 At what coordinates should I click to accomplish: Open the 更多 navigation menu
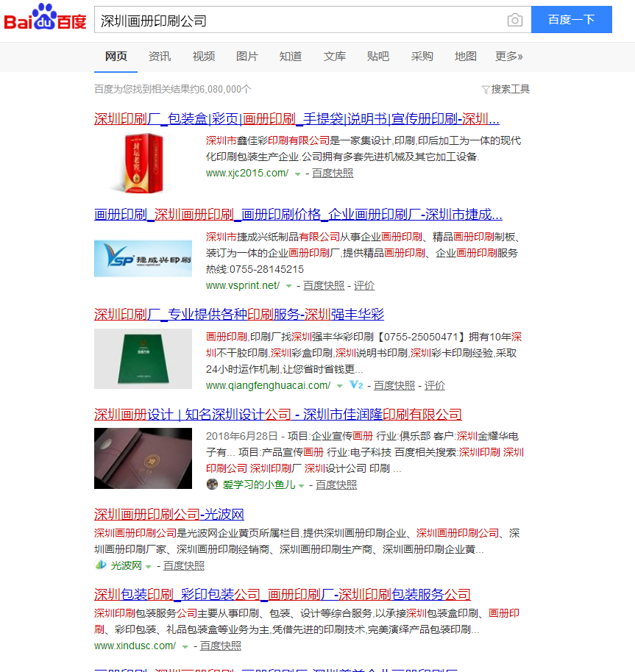(x=509, y=57)
